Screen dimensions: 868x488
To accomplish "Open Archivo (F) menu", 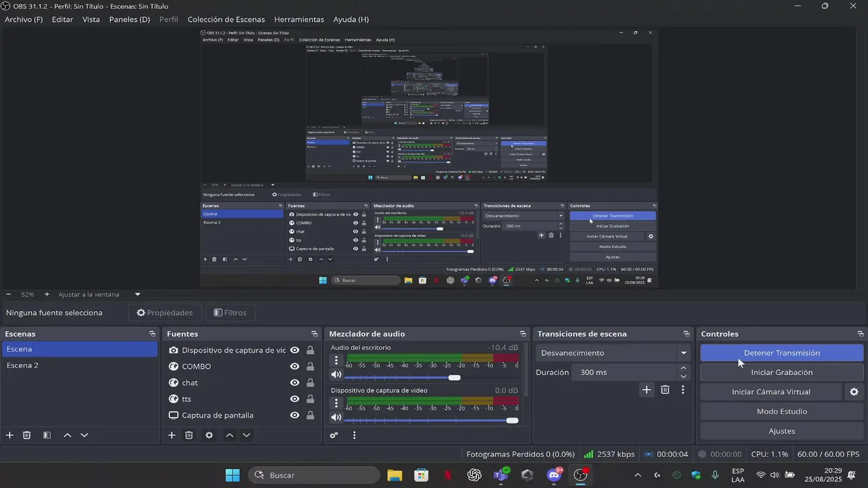I will pos(24,20).
